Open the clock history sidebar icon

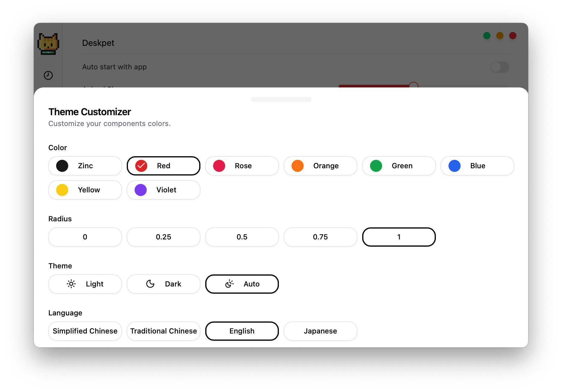click(x=48, y=75)
